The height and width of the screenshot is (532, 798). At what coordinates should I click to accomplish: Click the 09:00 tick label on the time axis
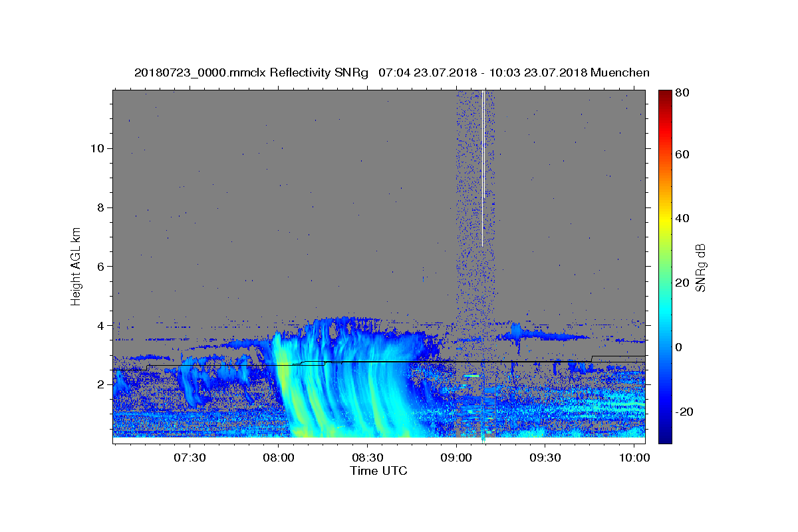(x=456, y=458)
